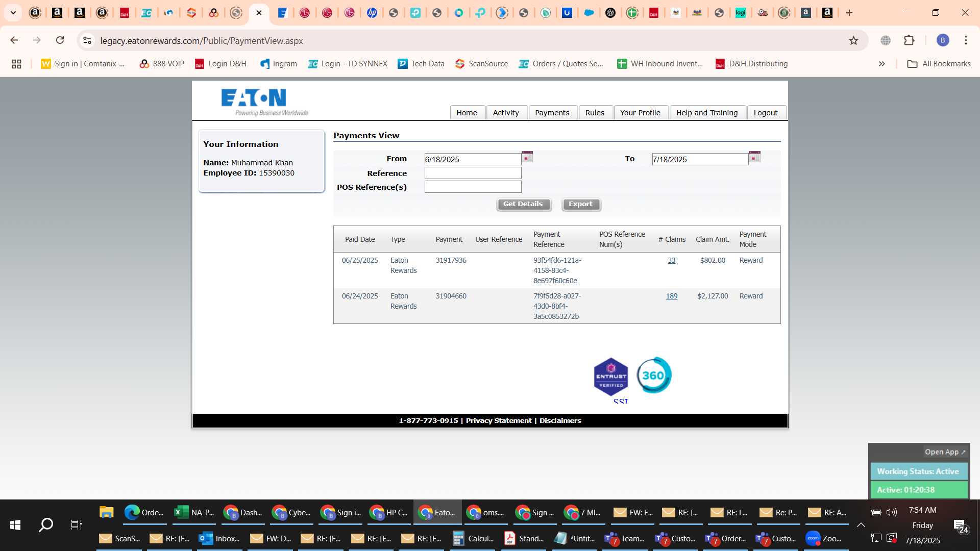The width and height of the screenshot is (980, 551).
Task: Click the Working Status: Active indicator
Action: click(x=918, y=471)
